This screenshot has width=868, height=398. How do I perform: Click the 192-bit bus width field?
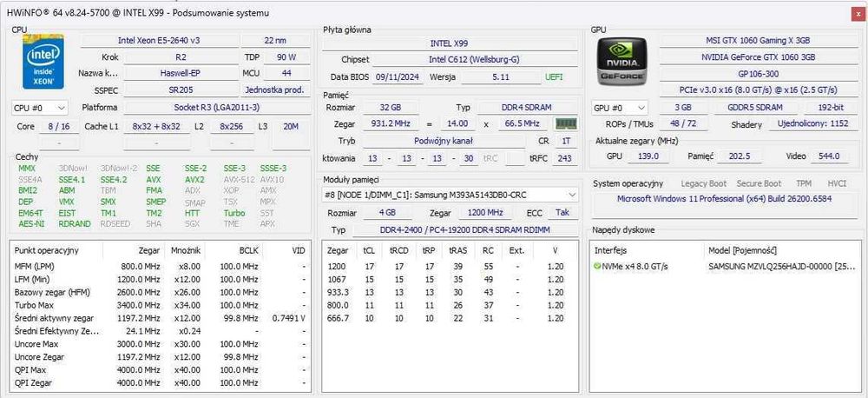tap(832, 108)
